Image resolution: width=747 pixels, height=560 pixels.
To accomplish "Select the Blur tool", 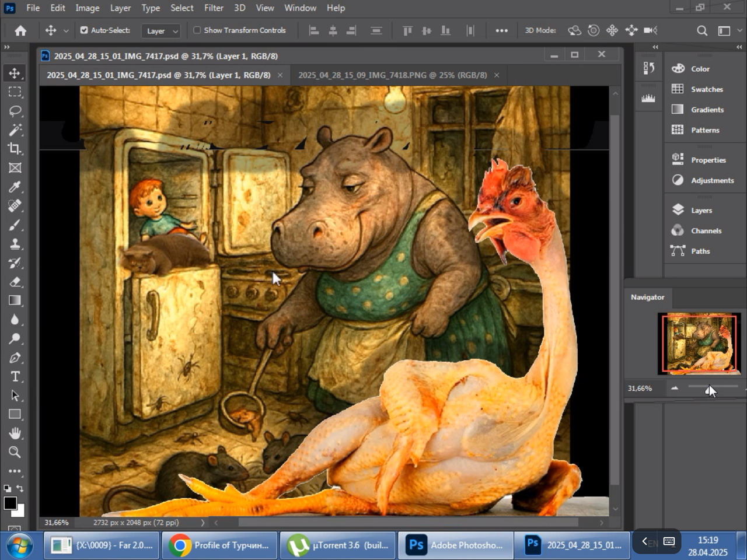I will 15,320.
